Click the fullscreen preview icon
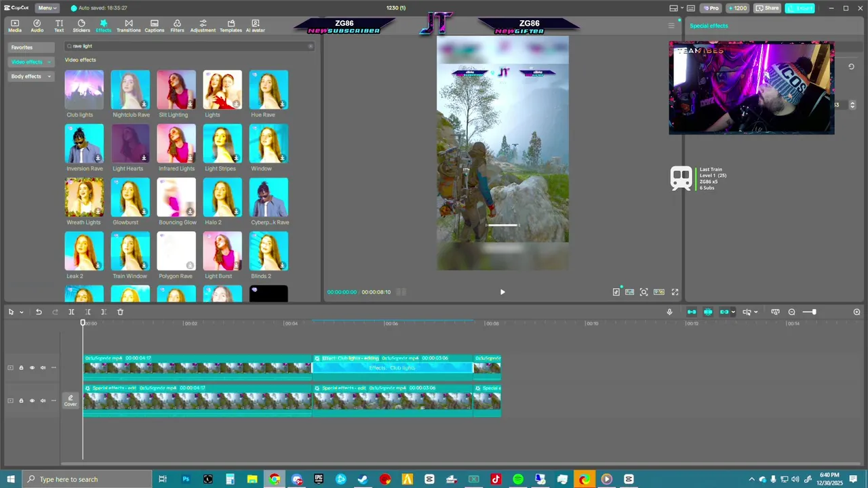Screen dimensions: 868x488 675,292
